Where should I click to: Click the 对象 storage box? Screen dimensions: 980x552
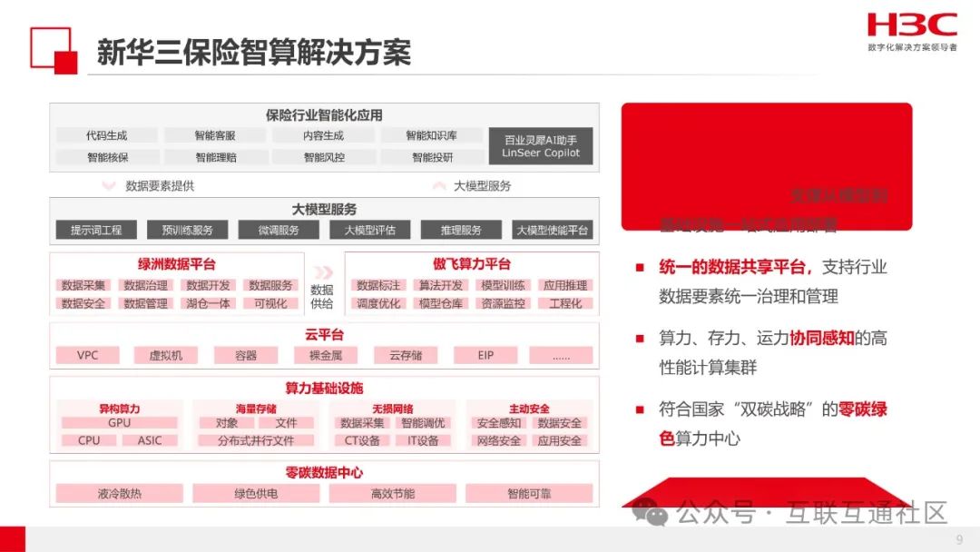point(226,422)
